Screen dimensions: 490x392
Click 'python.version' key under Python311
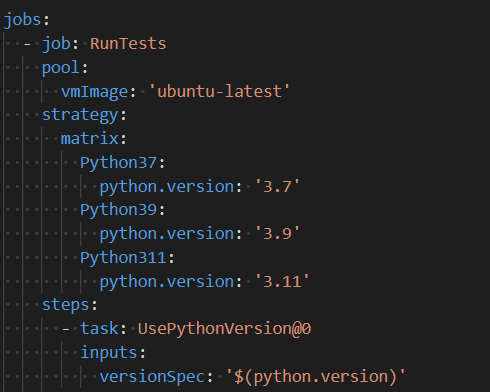166,282
